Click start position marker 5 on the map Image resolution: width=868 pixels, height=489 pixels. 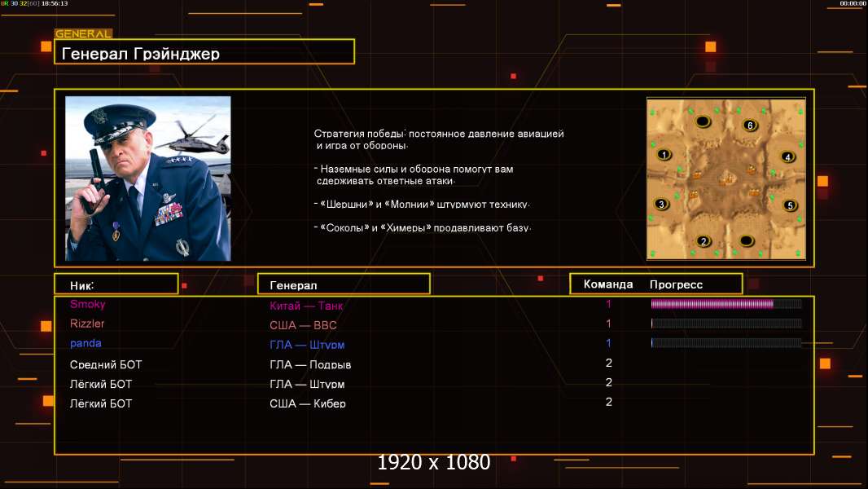(790, 205)
